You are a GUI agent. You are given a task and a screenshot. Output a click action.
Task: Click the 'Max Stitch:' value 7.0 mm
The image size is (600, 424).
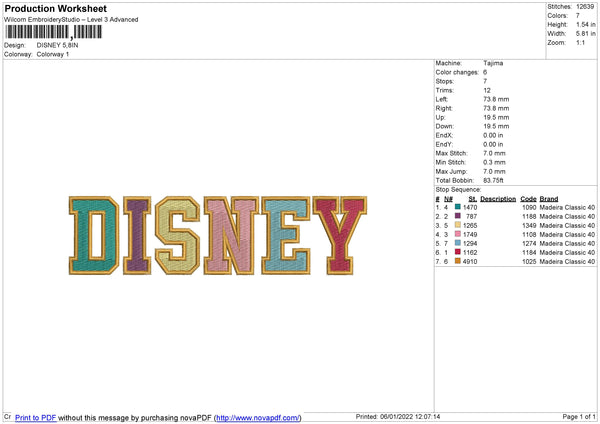(x=494, y=153)
